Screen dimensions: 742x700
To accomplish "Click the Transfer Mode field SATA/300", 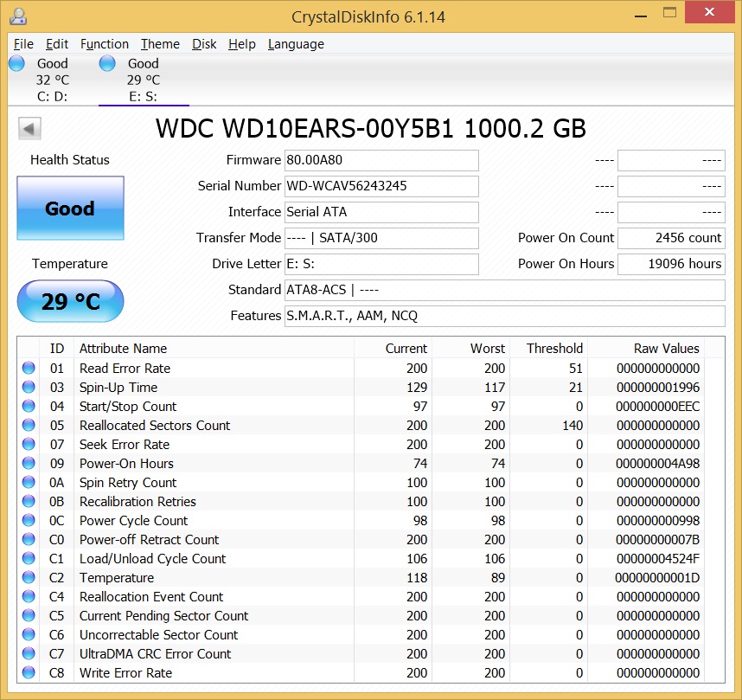I will 381,238.
